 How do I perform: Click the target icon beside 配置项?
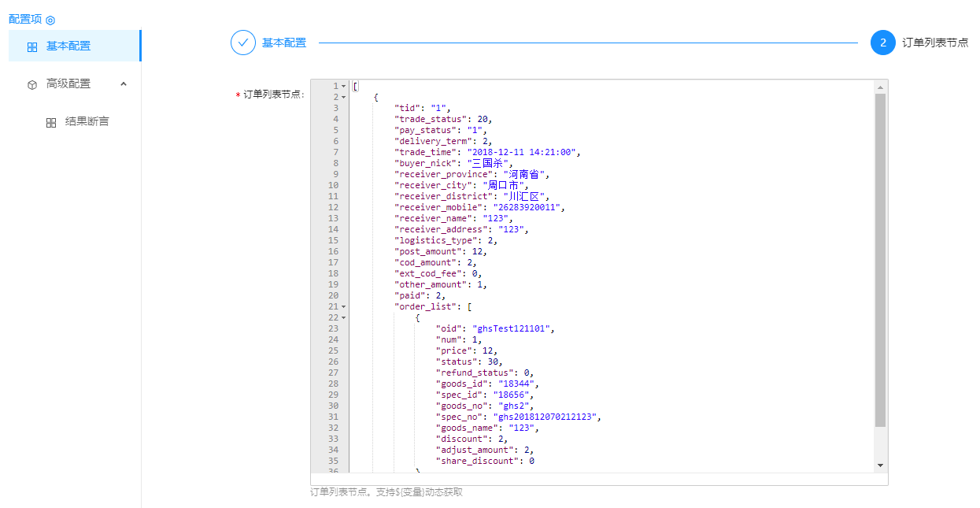[x=50, y=20]
